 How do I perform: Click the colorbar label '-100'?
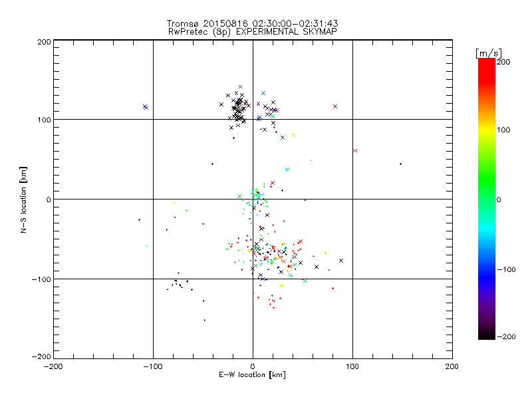tap(506, 269)
